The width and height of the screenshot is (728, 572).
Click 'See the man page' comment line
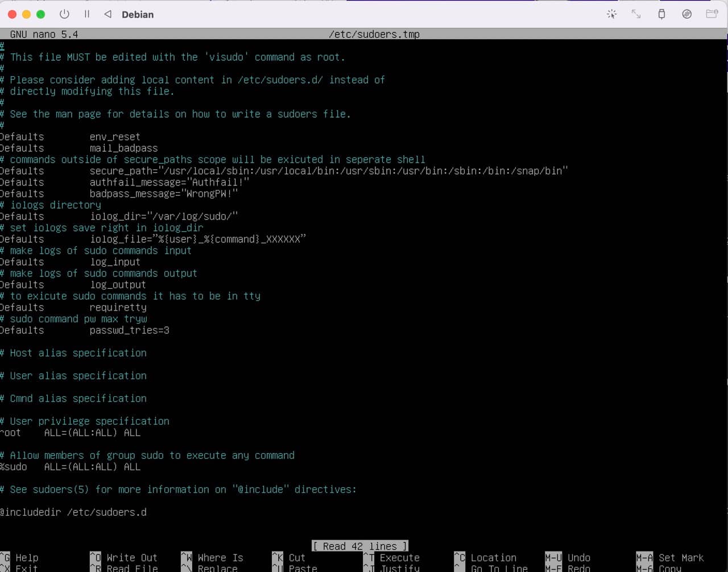tap(175, 114)
